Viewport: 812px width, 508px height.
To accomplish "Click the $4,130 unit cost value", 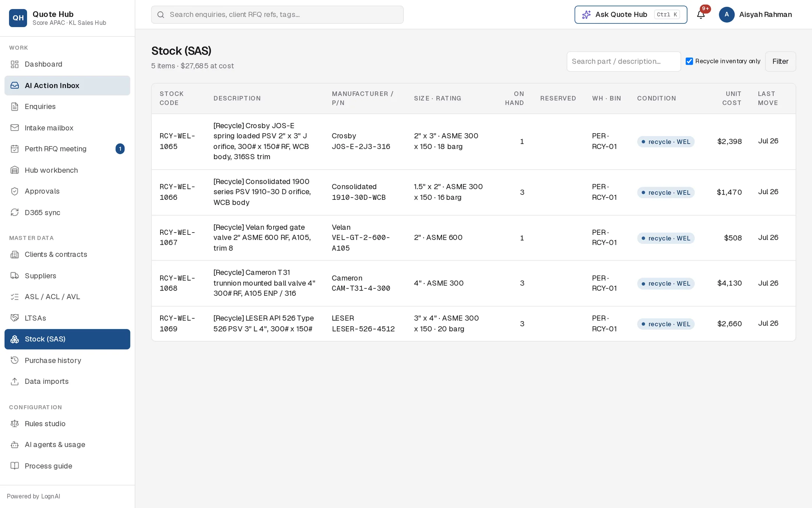I will [729, 283].
